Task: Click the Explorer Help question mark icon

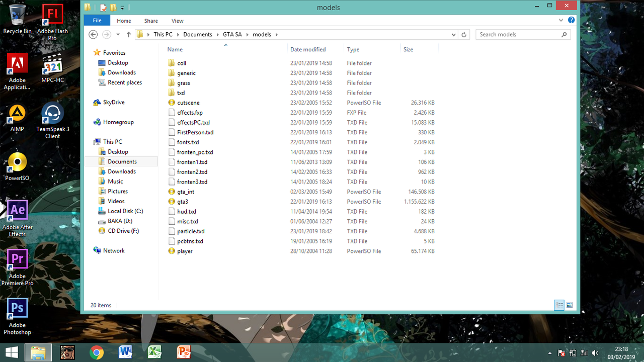Action: 571,21
